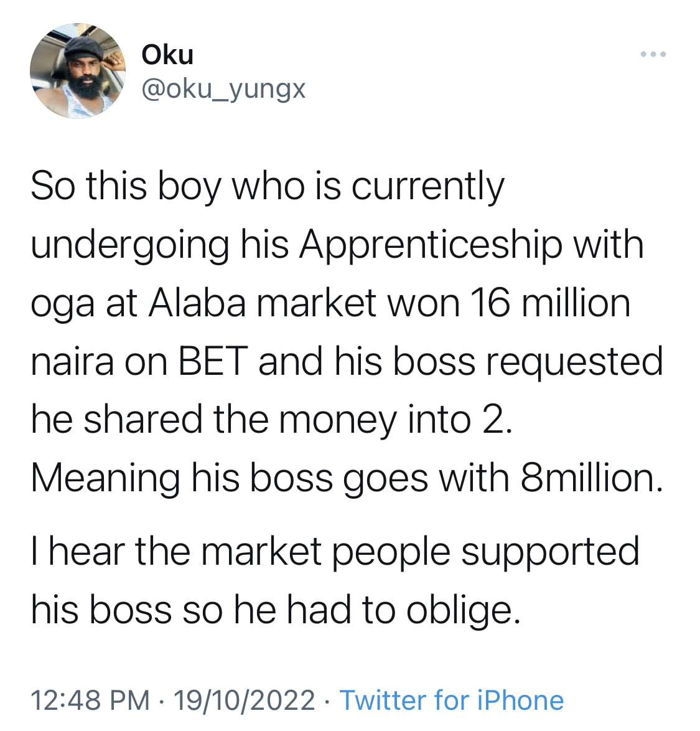Click the capitalized word BET
Image resolution: width=700 pixels, height=731 pixels.
tap(213, 361)
